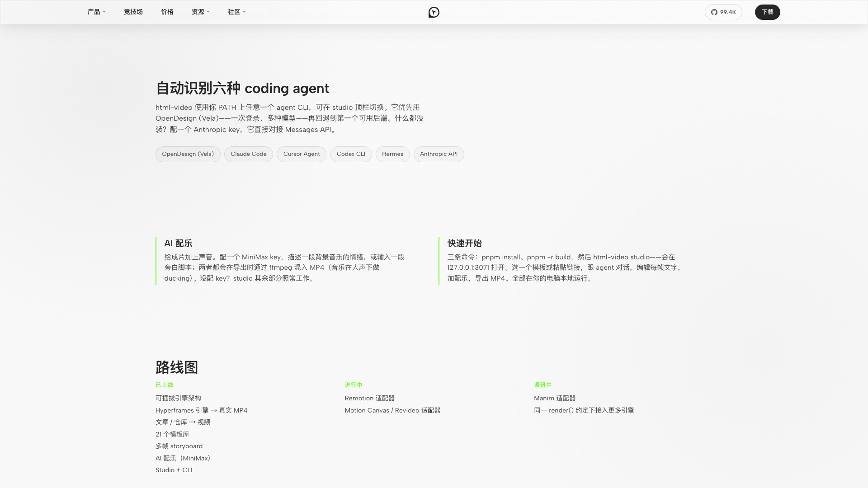Click roadmap item Studio + CLI

[174, 470]
